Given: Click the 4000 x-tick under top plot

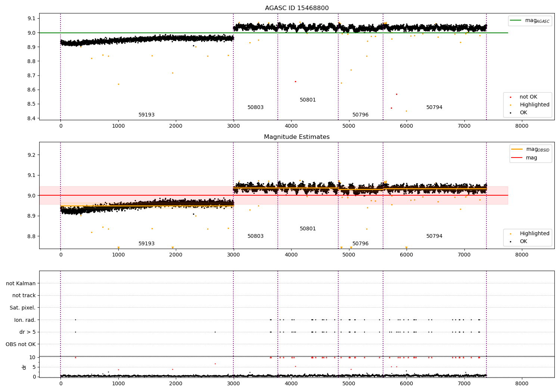Looking at the screenshot, I should [291, 126].
